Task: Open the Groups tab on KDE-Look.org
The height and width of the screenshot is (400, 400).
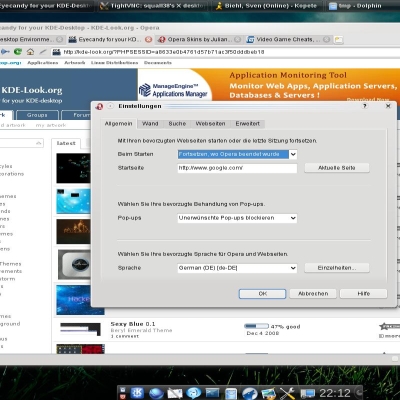Action: tap(37, 115)
